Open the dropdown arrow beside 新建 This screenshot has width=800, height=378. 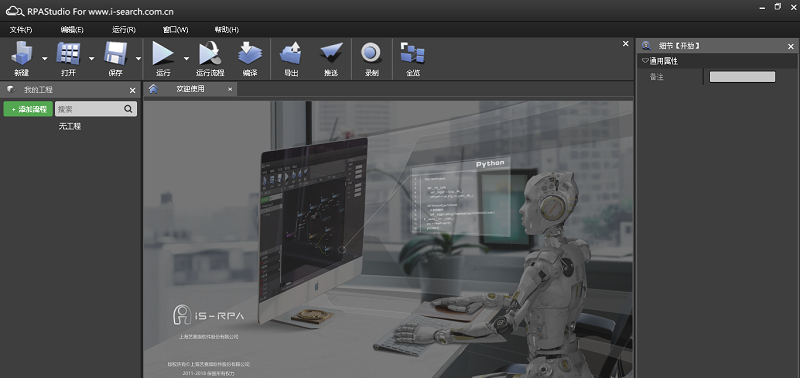point(44,59)
